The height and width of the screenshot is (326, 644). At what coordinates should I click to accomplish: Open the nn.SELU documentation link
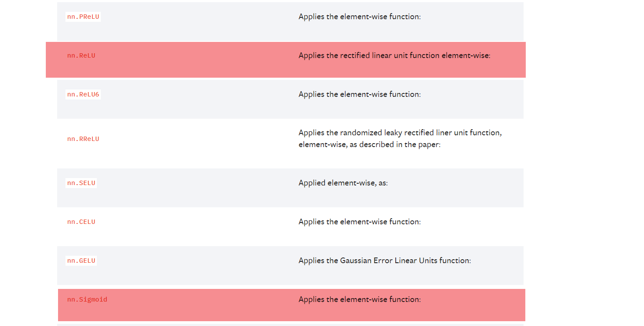81,183
